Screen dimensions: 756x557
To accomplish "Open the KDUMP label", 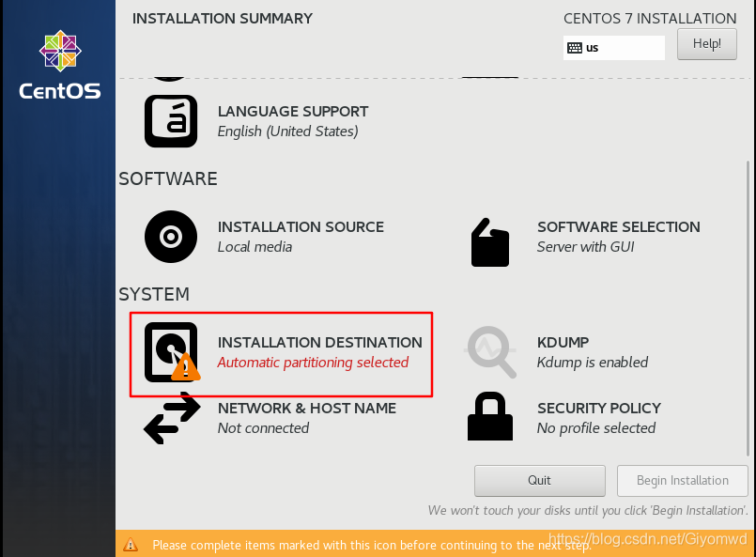I will click(563, 343).
